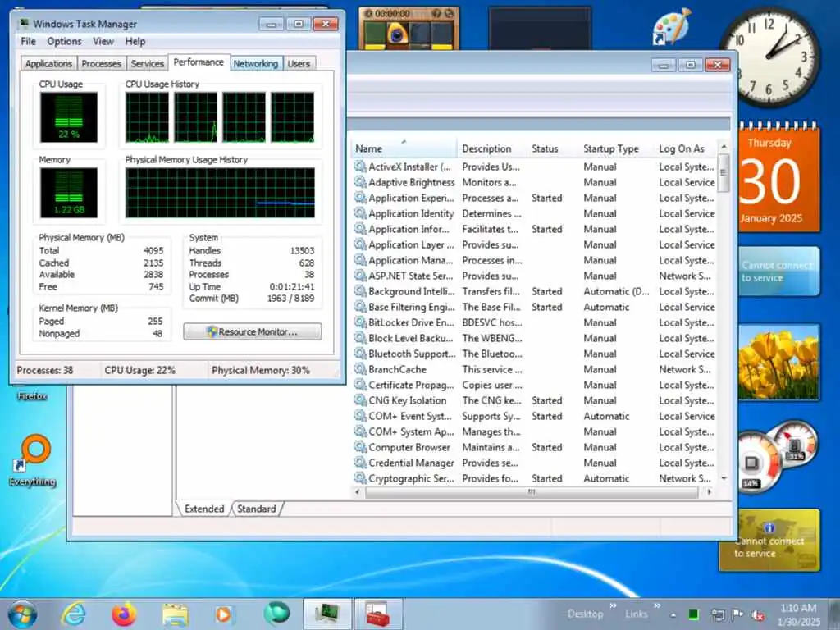Expand the Desktop toolbar chevron
This screenshot has height=630, width=840.
click(x=613, y=606)
